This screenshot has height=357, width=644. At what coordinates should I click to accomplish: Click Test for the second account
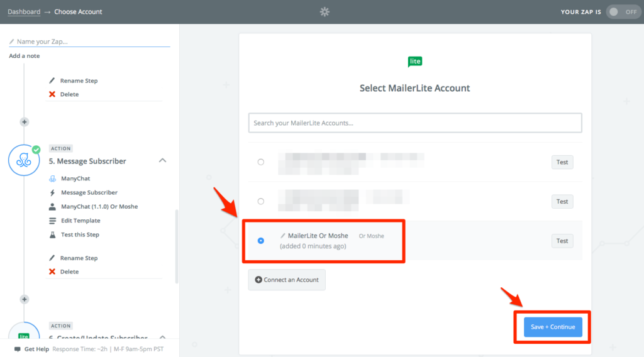[x=562, y=202]
